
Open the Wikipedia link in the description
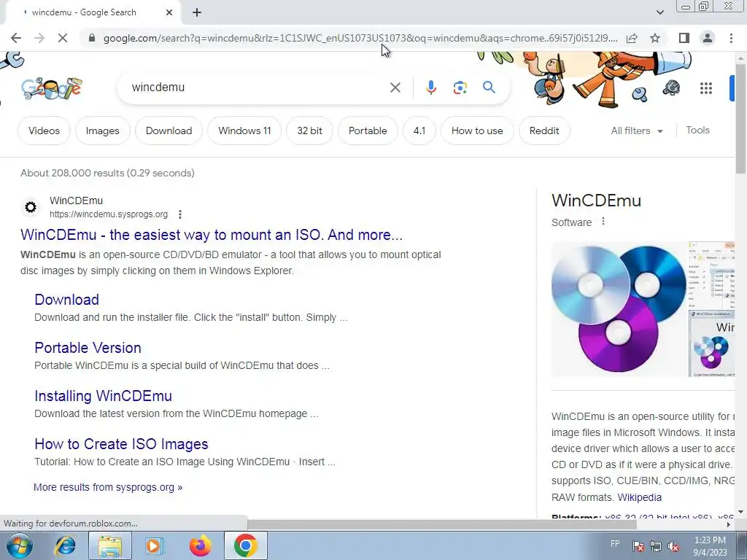[639, 497]
